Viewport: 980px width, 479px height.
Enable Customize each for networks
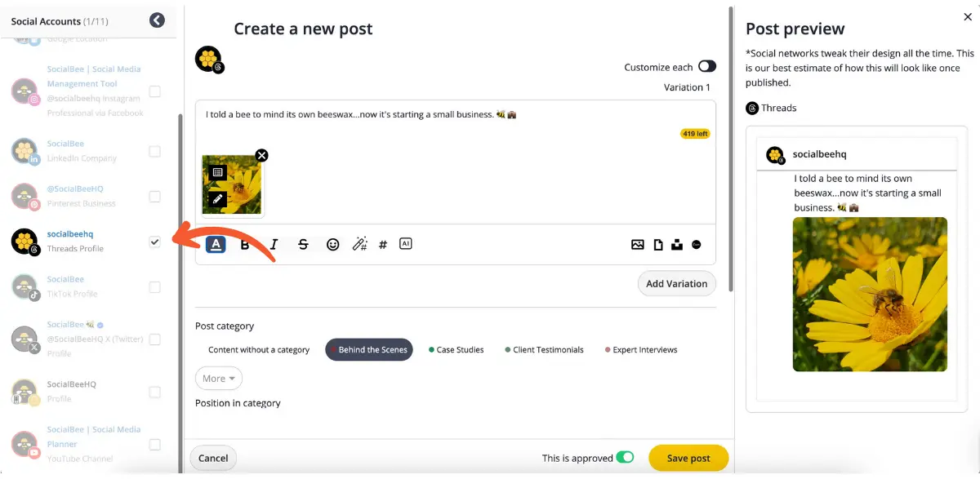pos(706,66)
